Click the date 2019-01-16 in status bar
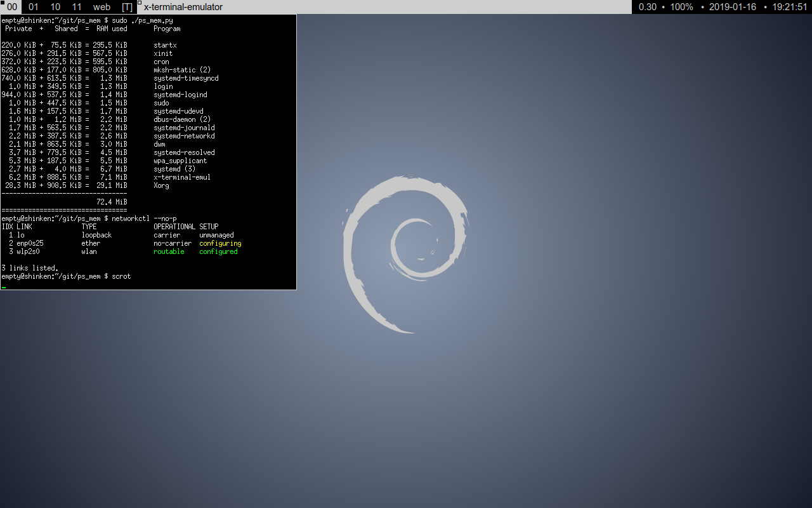812x508 pixels. [x=733, y=7]
